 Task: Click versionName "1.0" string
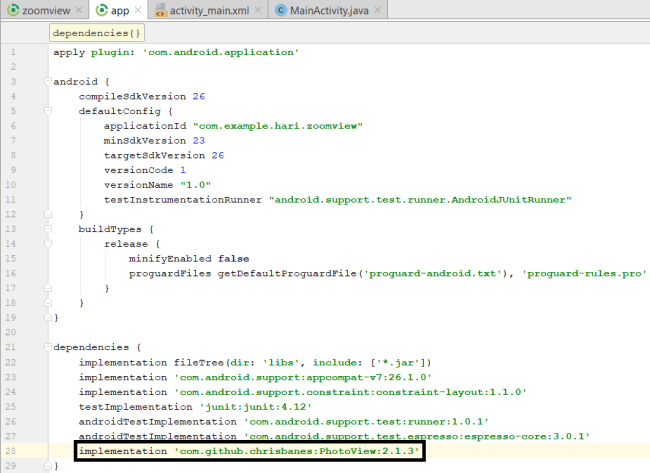pos(195,185)
